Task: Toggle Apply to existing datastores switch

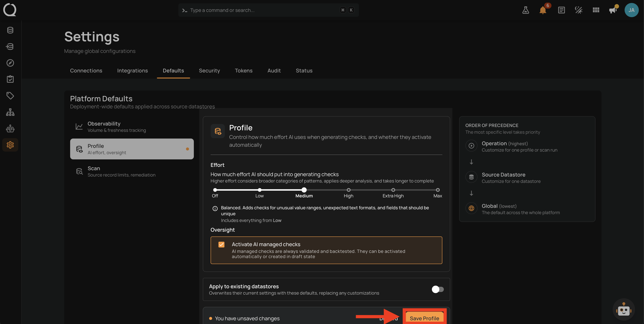Action: [x=438, y=289]
